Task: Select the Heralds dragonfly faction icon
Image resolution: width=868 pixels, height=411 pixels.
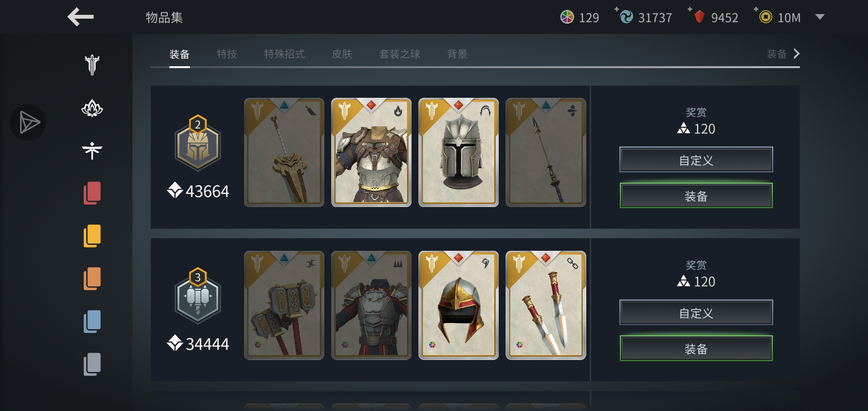Action: [x=92, y=151]
